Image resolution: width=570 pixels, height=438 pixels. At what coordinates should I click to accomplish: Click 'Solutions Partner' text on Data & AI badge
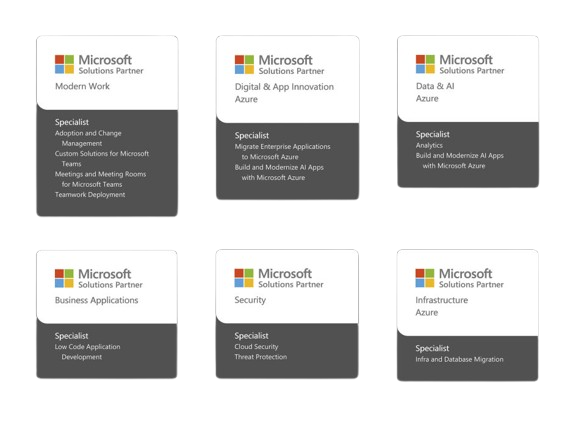[x=472, y=70]
